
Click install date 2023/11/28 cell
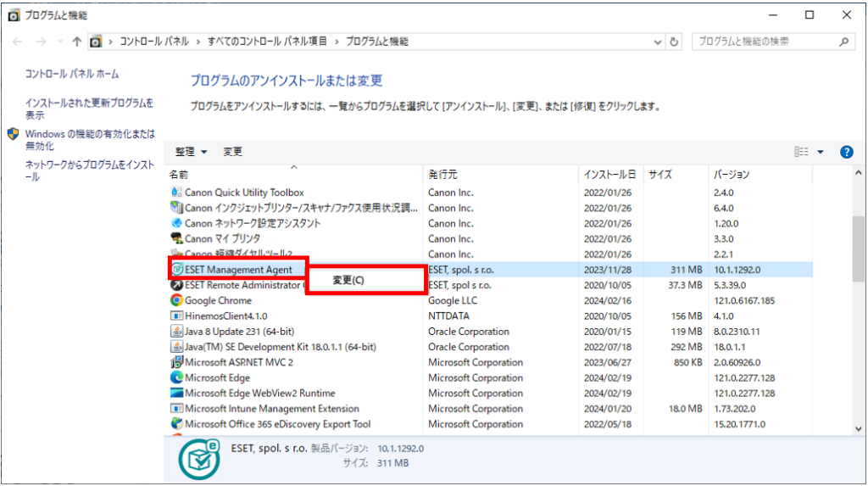607,270
